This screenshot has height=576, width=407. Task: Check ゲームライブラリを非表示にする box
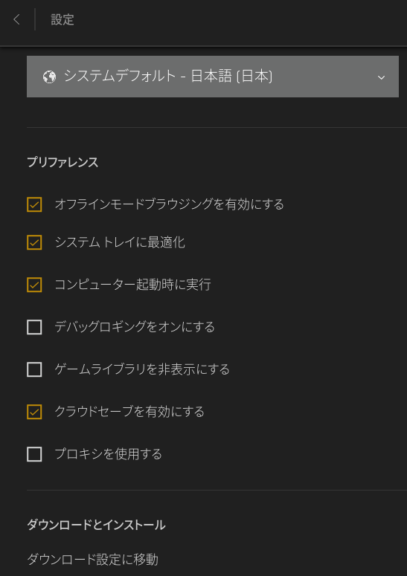click(34, 370)
